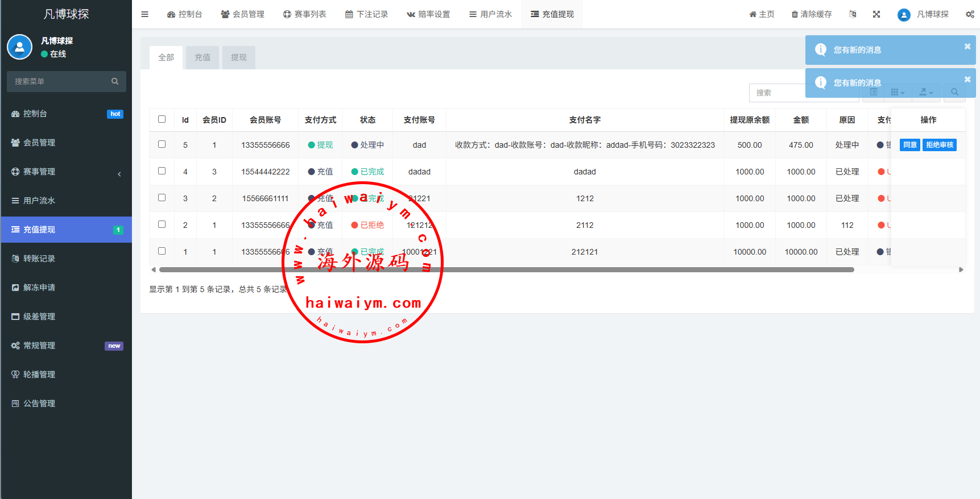Enter fullscreen using the expand arrows icon

tap(876, 14)
